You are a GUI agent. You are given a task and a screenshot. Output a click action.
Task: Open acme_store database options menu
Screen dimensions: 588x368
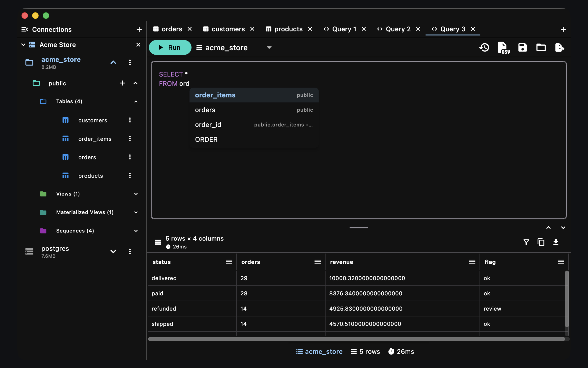coord(130,63)
